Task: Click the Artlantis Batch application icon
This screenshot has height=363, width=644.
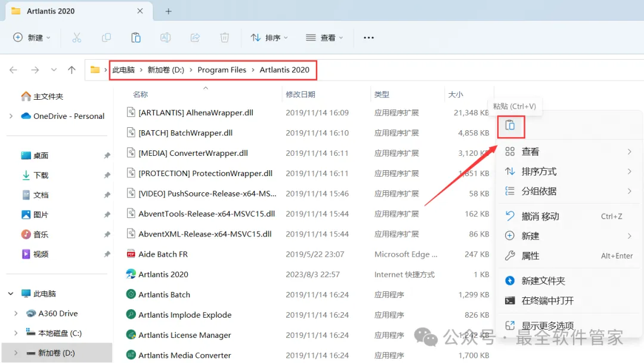Action: [x=131, y=294]
